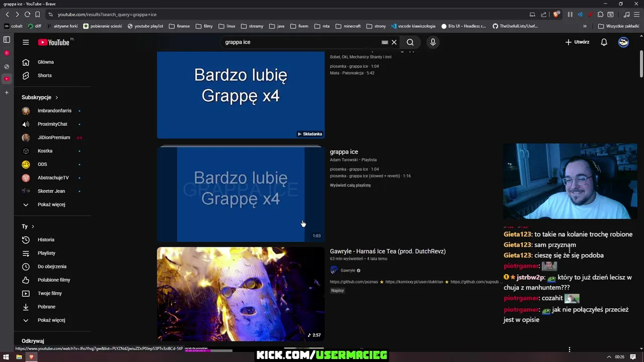Go back in browser history

point(7,15)
